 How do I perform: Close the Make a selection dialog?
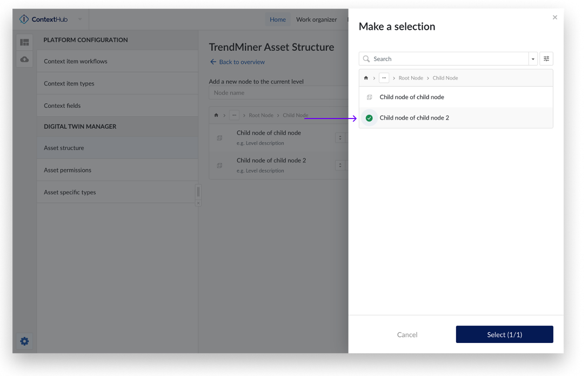pyautogui.click(x=554, y=18)
